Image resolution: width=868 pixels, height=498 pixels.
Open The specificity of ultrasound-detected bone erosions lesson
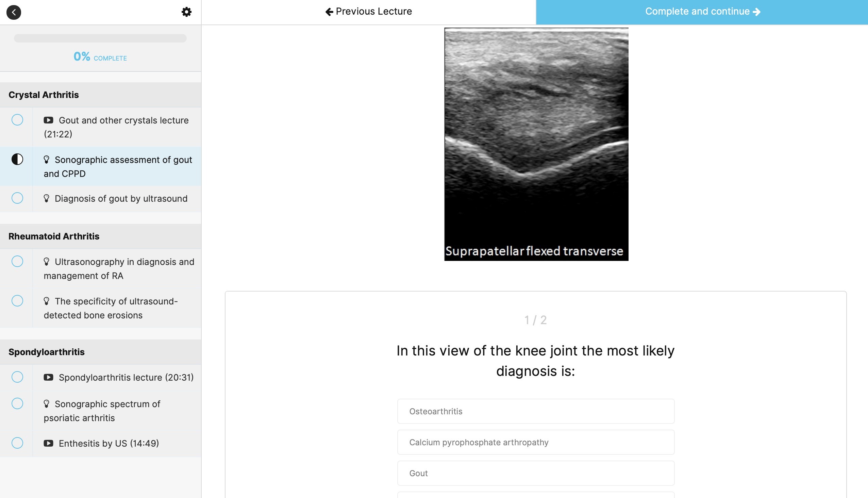116,308
